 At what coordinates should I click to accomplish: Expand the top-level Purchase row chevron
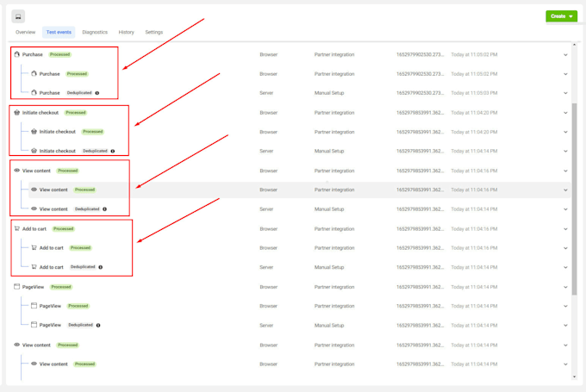click(565, 55)
